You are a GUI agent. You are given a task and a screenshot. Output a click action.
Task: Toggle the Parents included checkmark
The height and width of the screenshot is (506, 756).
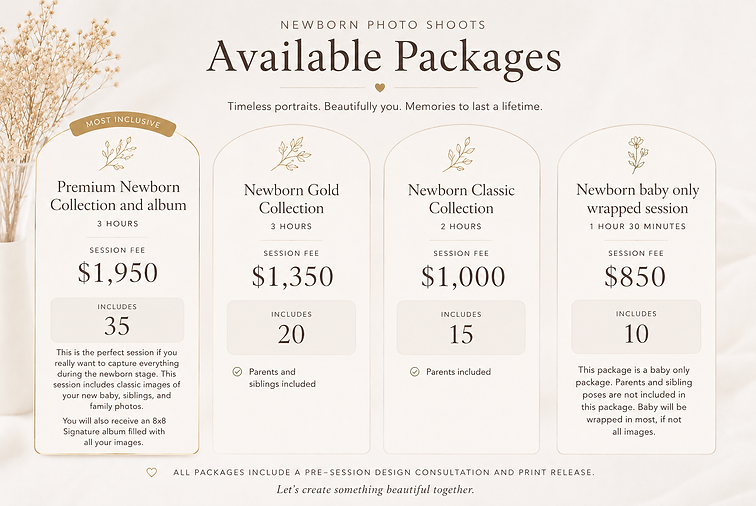415,371
